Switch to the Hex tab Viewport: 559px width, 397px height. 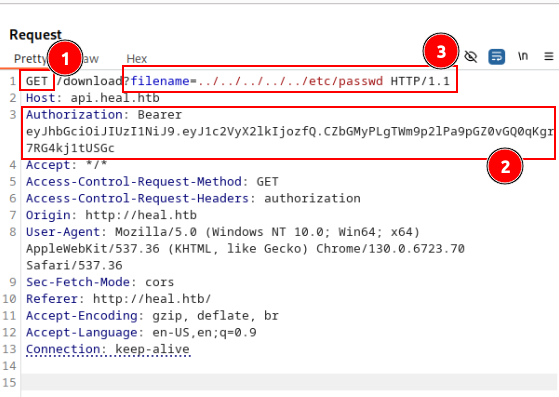click(137, 58)
